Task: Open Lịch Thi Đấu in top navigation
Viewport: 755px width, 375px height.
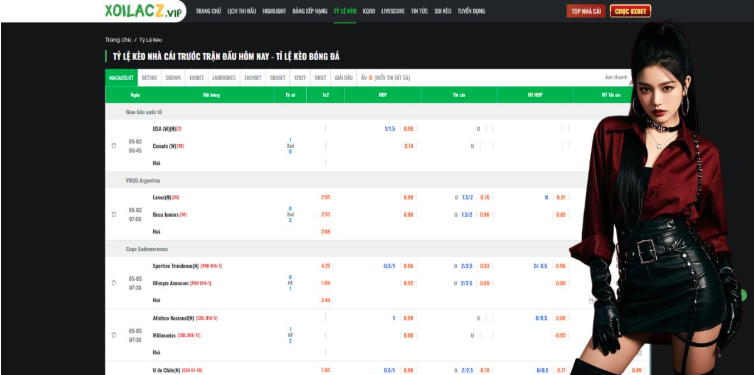Action: tap(242, 11)
